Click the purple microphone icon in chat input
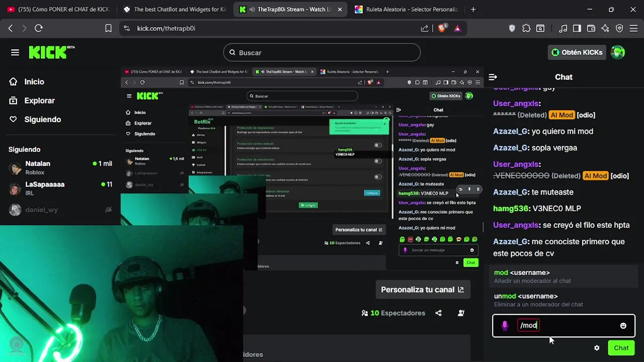Image resolution: width=644 pixels, height=362 pixels. pyautogui.click(x=505, y=326)
